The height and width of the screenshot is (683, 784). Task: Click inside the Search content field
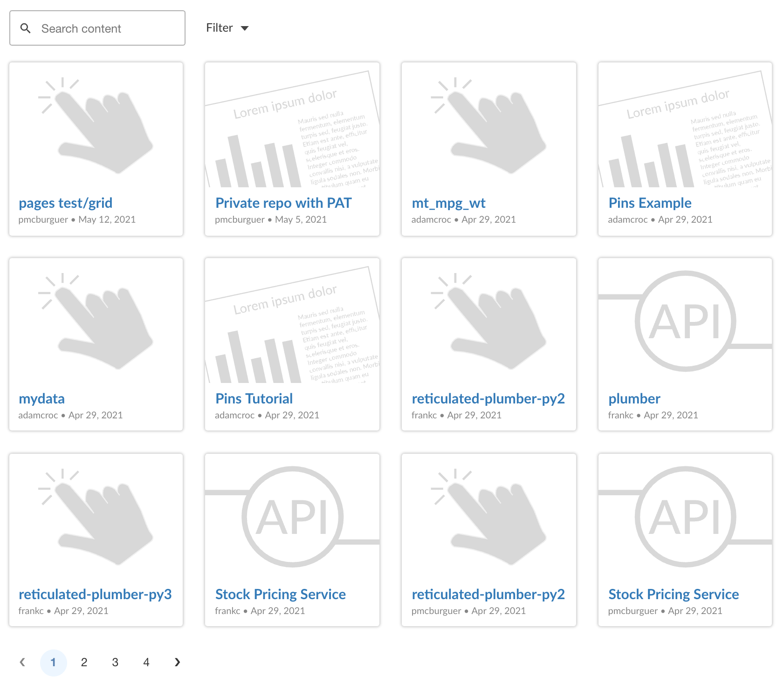pos(98,28)
